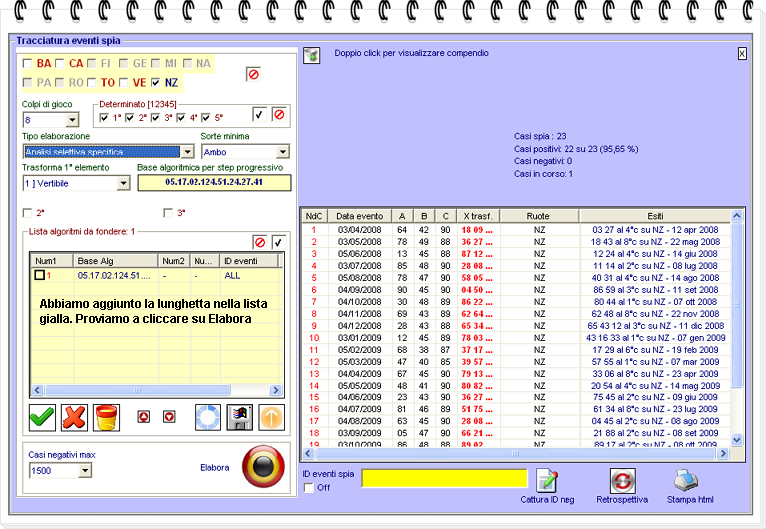
Task: Open the Trasforma 1° elemento dropdown
Action: tap(124, 183)
